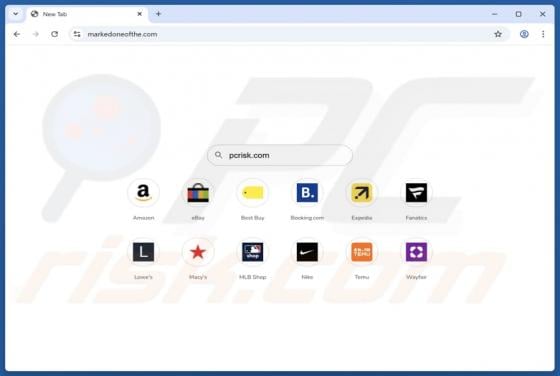Close the New Tab tab
Image resolution: width=560 pixels, height=376 pixels.
click(140, 14)
